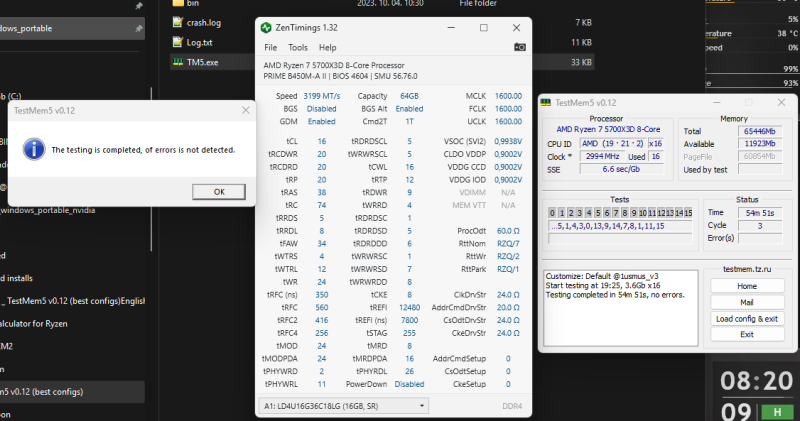Open the ZenTimings Tools menu

[x=298, y=47]
